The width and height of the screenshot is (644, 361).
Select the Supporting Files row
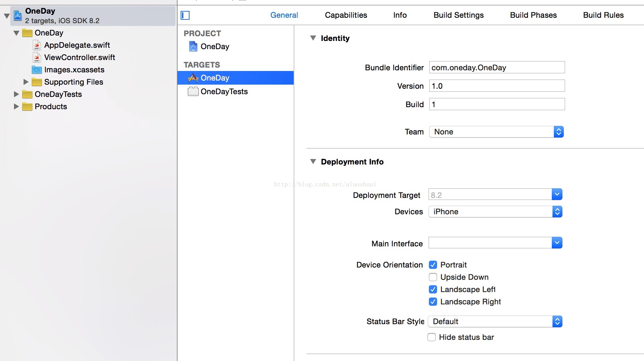[x=88, y=82]
